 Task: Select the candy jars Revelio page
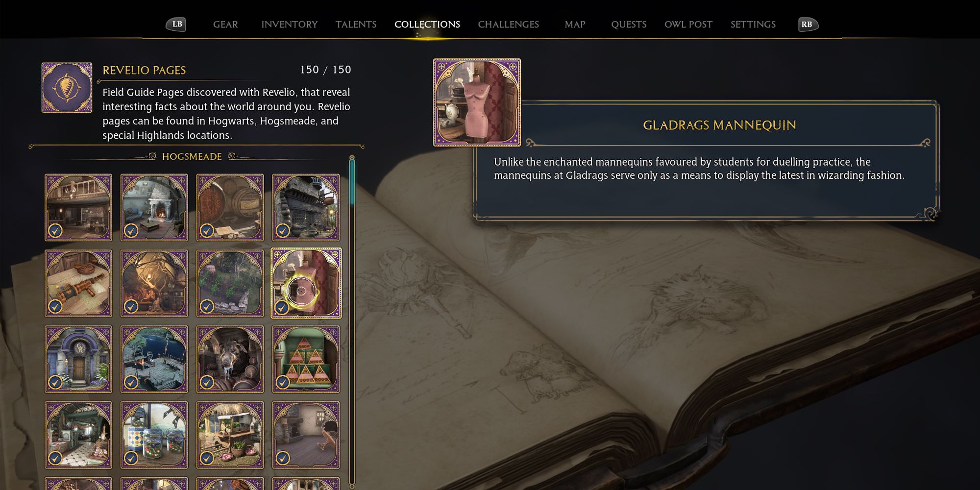154,435
